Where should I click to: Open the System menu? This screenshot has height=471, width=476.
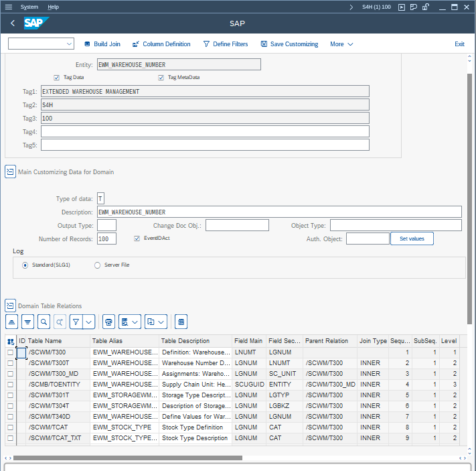coord(29,7)
